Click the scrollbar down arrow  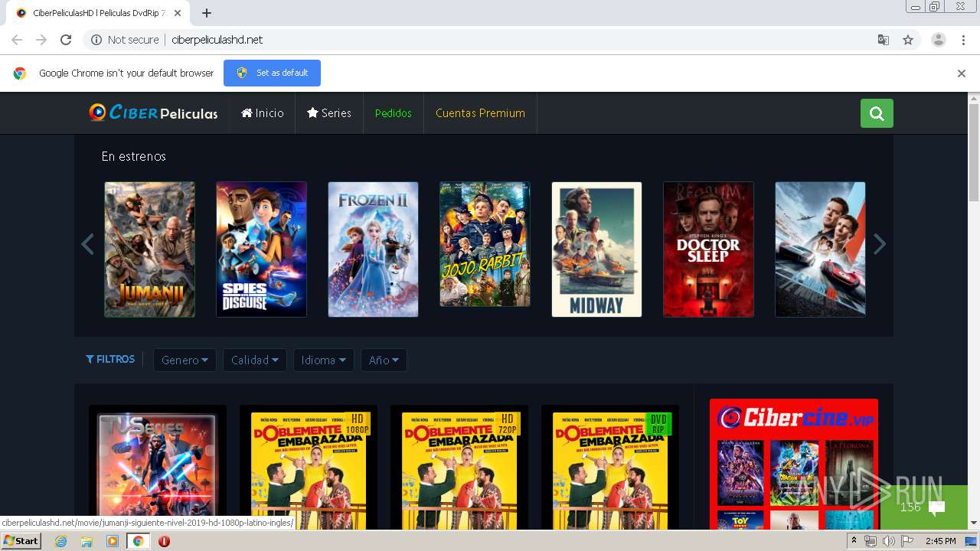pos(974,523)
